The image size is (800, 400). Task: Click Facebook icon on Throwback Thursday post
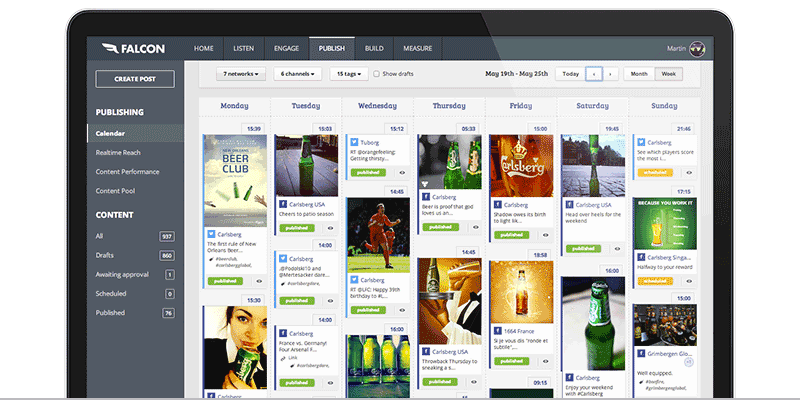point(426,352)
